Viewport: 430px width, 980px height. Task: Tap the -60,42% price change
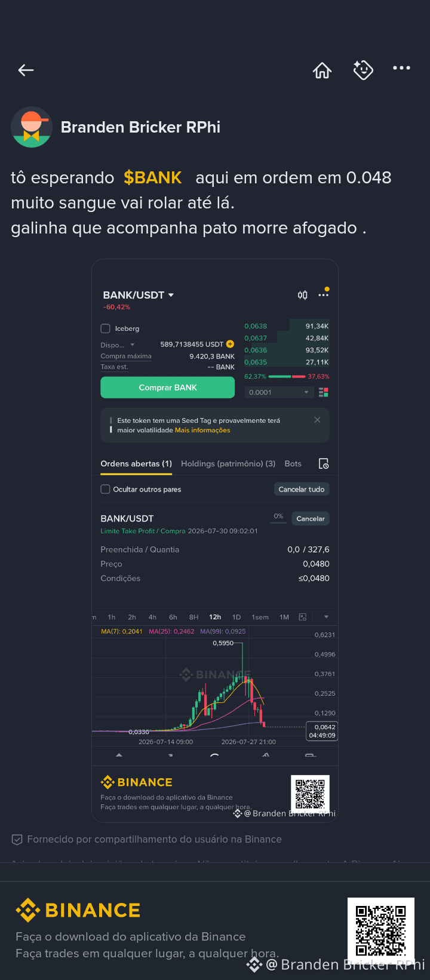116,307
